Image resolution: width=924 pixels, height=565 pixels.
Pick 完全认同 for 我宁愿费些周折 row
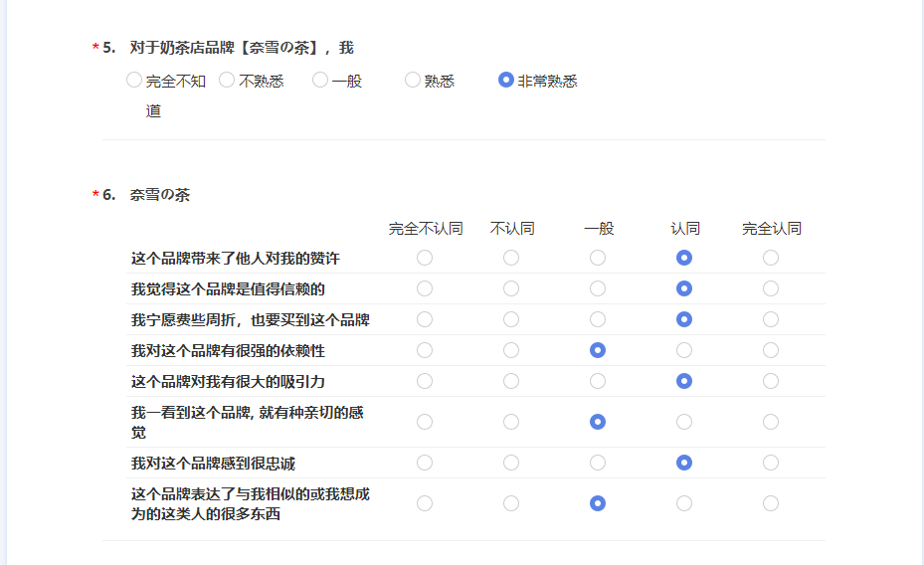click(771, 319)
